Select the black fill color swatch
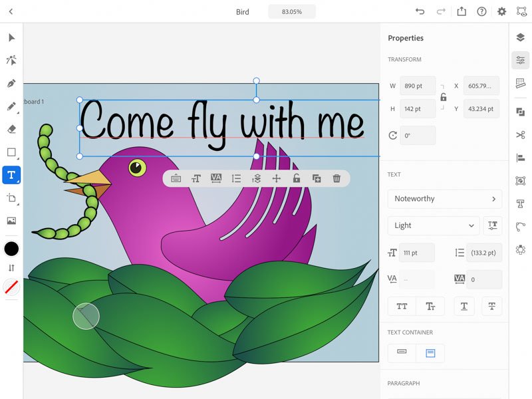The height and width of the screenshot is (399, 532). [x=11, y=248]
